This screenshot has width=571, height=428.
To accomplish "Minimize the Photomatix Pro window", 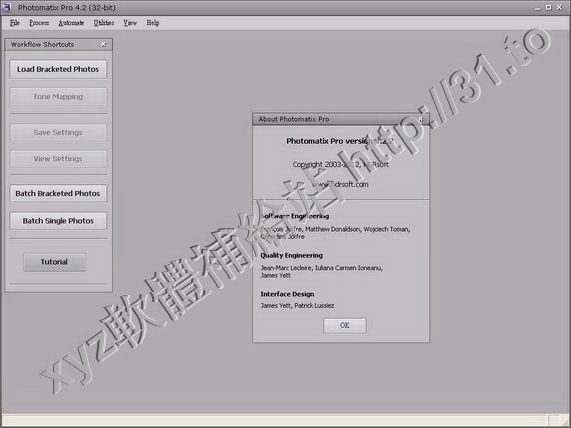I will [x=538, y=8].
